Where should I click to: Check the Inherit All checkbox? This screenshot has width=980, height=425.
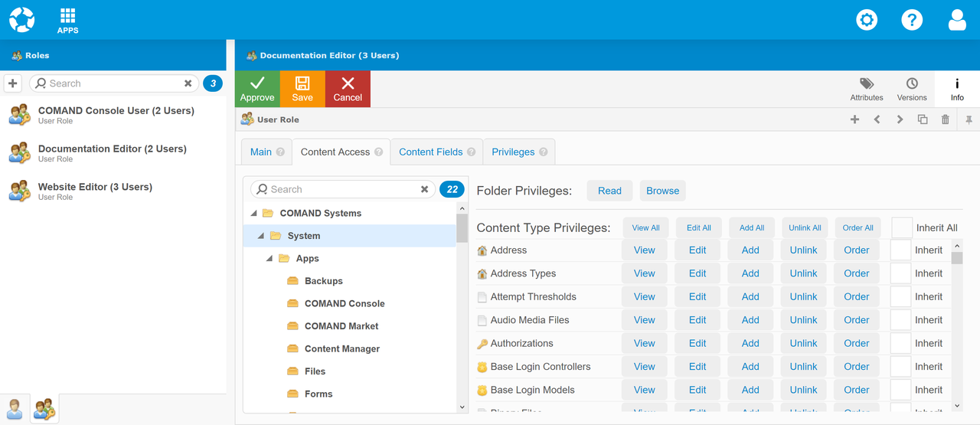coord(902,227)
